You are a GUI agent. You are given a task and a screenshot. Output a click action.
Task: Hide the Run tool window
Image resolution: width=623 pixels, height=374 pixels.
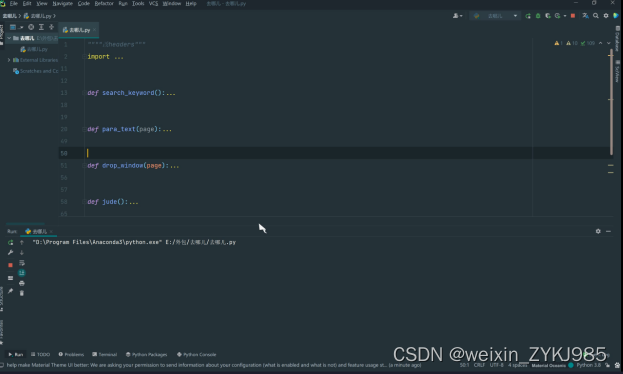(x=608, y=231)
